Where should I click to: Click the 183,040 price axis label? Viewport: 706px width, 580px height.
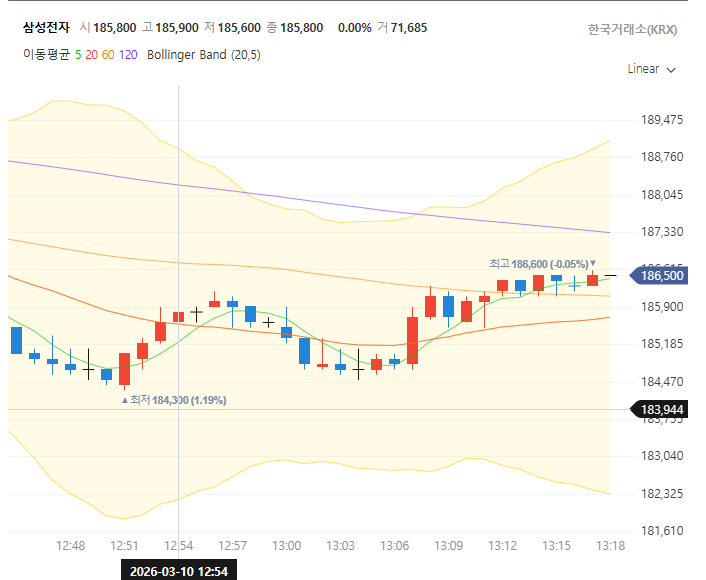(662, 456)
